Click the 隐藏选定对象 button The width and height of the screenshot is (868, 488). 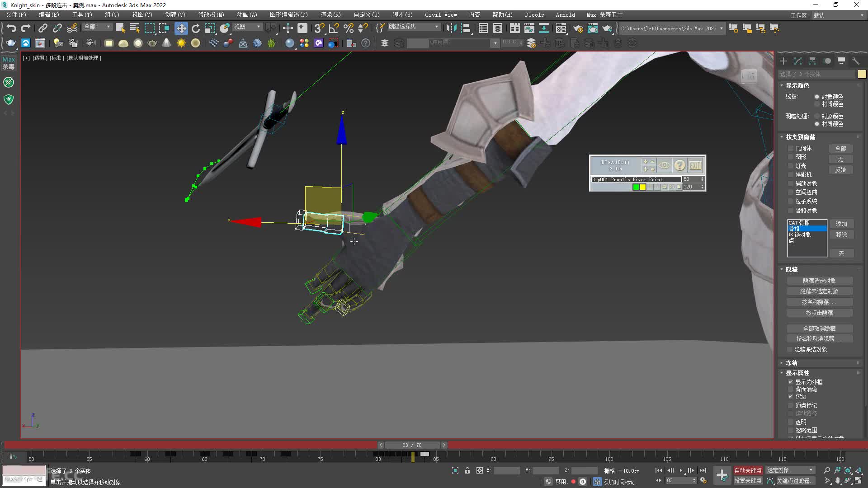click(x=819, y=281)
